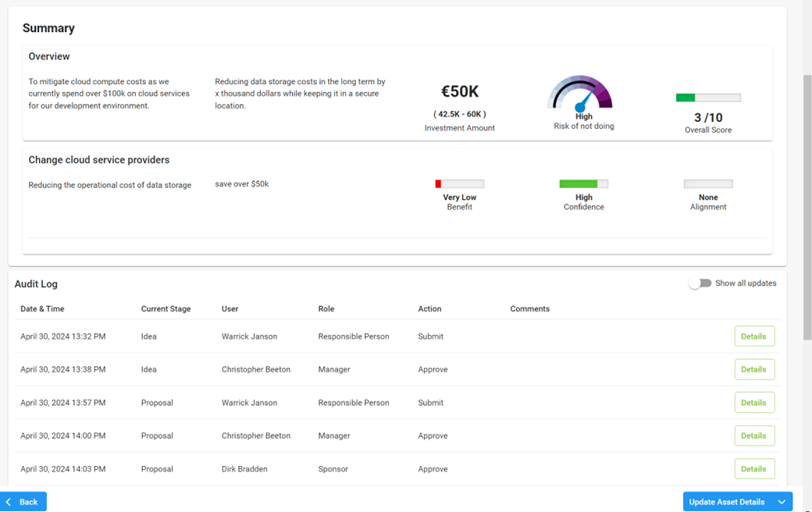Open Details for Warrick Janson's Proposal submission

(754, 402)
